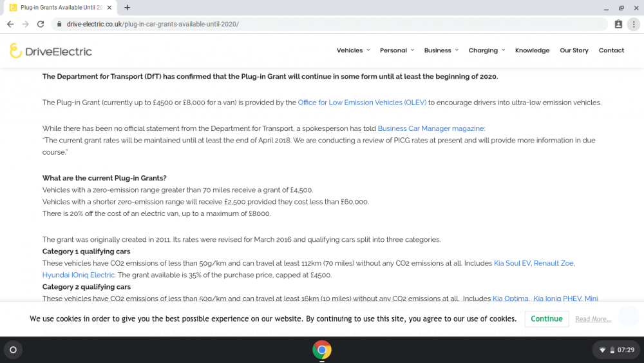
Task: Open Chrome three-dot menu
Action: click(x=634, y=25)
